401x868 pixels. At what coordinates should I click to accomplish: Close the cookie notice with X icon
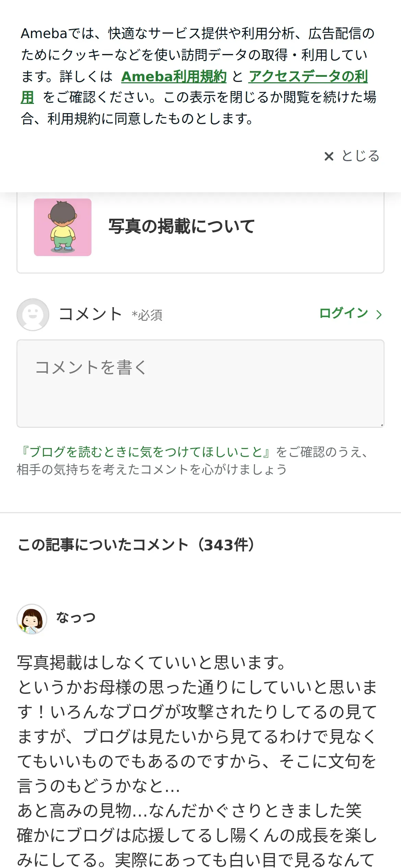click(x=329, y=156)
